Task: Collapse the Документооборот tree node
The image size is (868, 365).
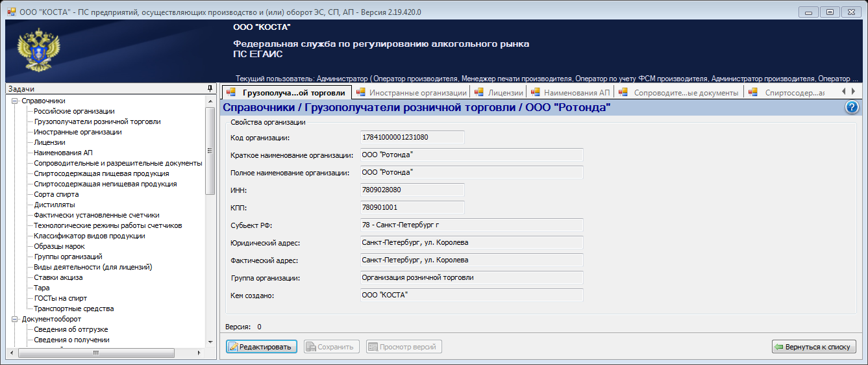Action: [x=14, y=320]
